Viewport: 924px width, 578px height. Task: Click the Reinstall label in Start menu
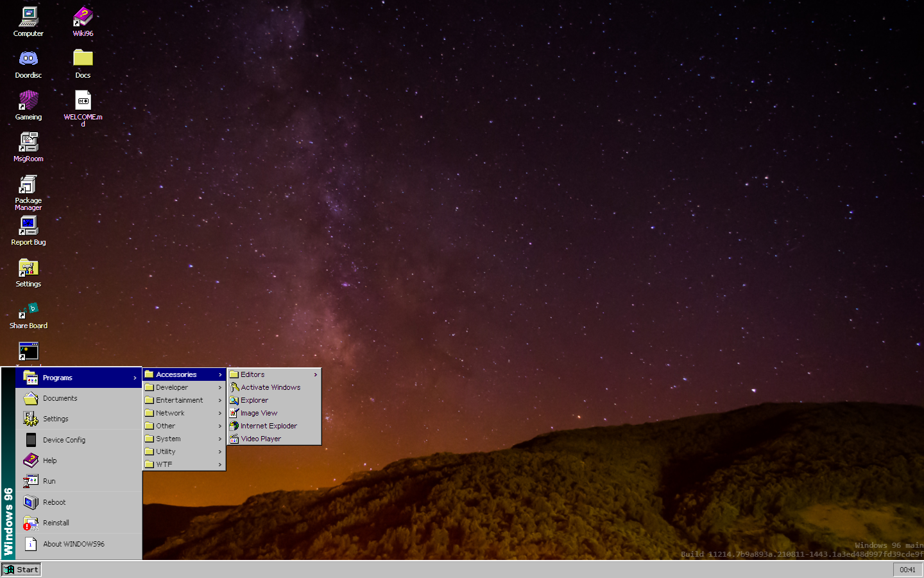(x=56, y=523)
